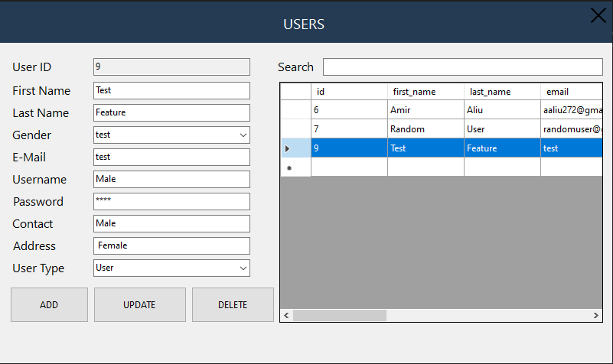
Task: Select the row with id 6
Action: click(x=349, y=110)
